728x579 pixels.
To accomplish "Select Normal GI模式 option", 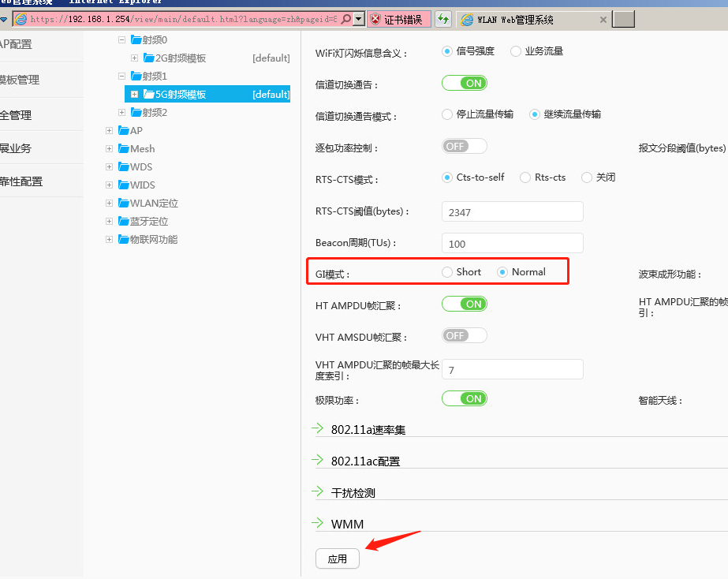I will pos(502,272).
